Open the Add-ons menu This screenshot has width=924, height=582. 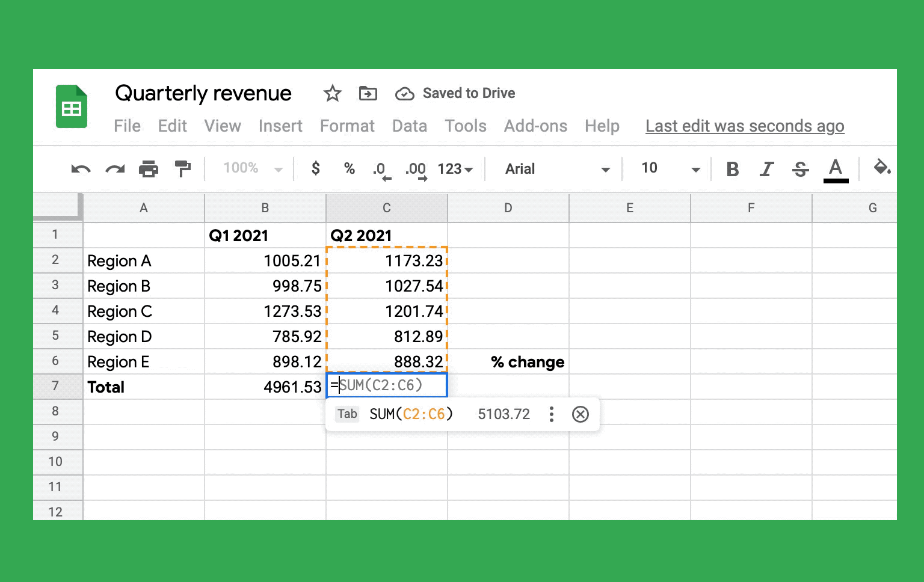(x=535, y=126)
